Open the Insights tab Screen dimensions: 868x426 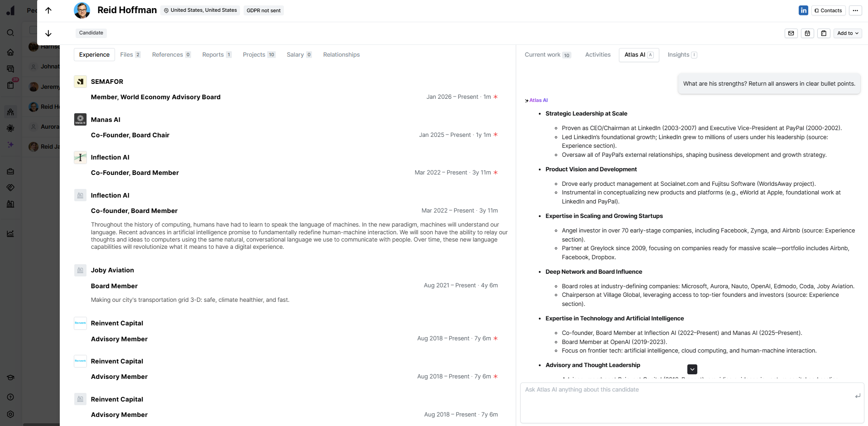click(x=682, y=54)
